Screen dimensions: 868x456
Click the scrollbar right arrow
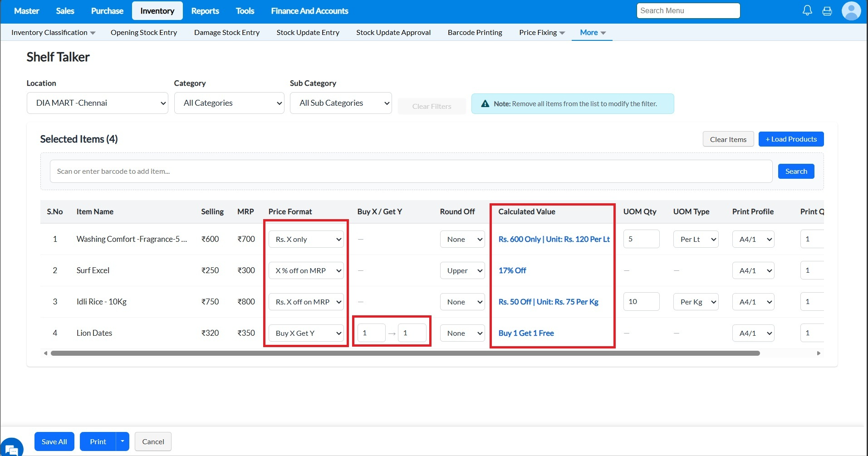[x=819, y=353]
